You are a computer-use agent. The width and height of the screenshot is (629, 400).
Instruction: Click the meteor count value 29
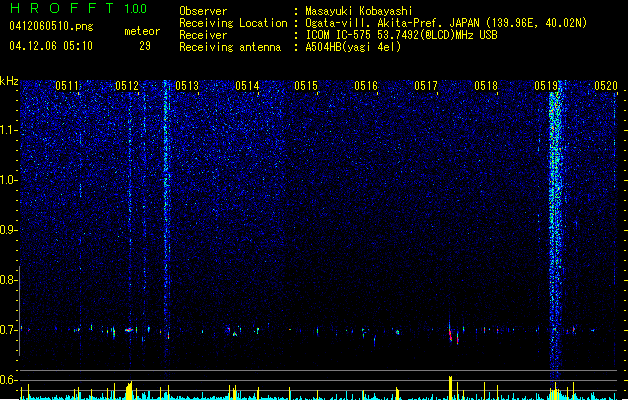[x=145, y=46]
